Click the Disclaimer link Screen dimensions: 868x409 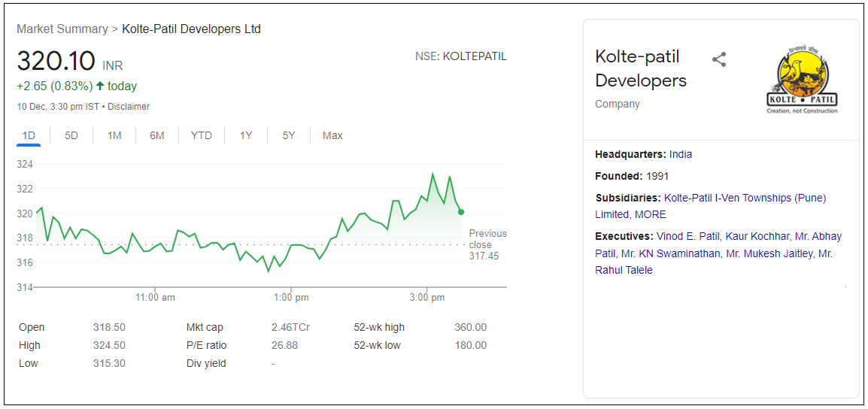click(x=129, y=106)
